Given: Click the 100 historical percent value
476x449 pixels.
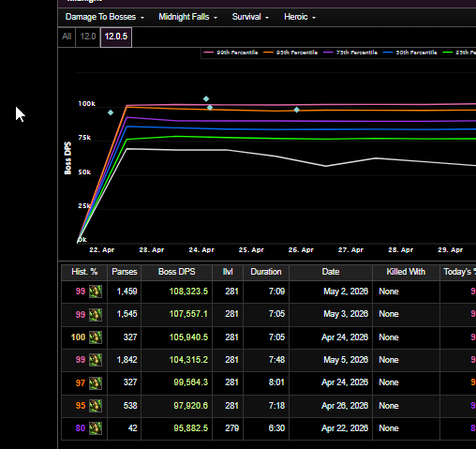Looking at the screenshot, I should pyautogui.click(x=78, y=337).
